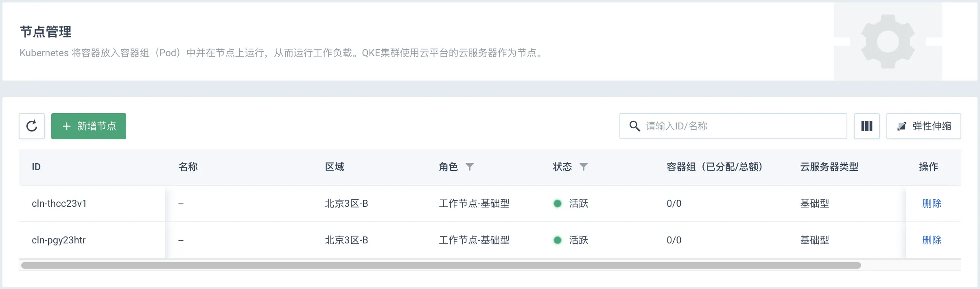Click the 弹性伸缩 button's icon

pos(901,126)
